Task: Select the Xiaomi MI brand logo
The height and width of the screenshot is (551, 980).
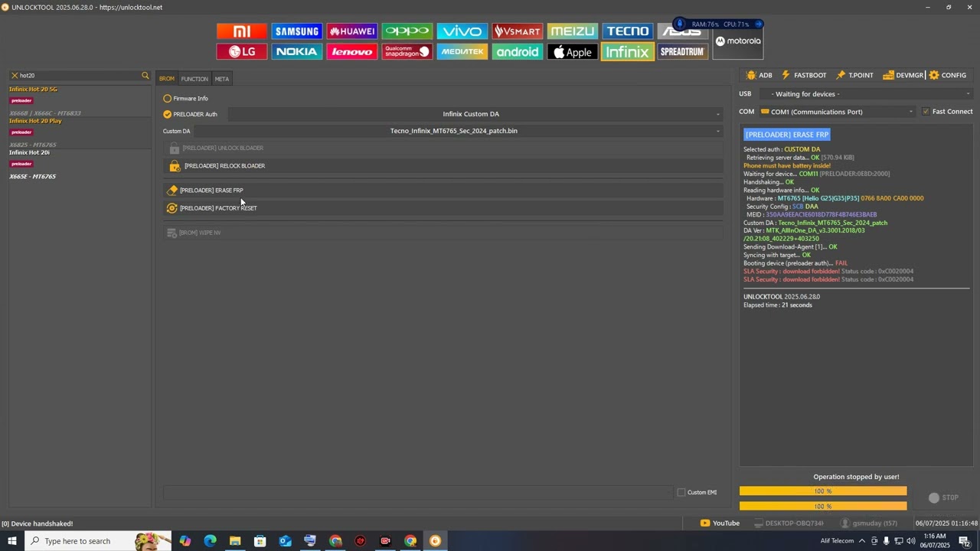Action: tap(242, 31)
